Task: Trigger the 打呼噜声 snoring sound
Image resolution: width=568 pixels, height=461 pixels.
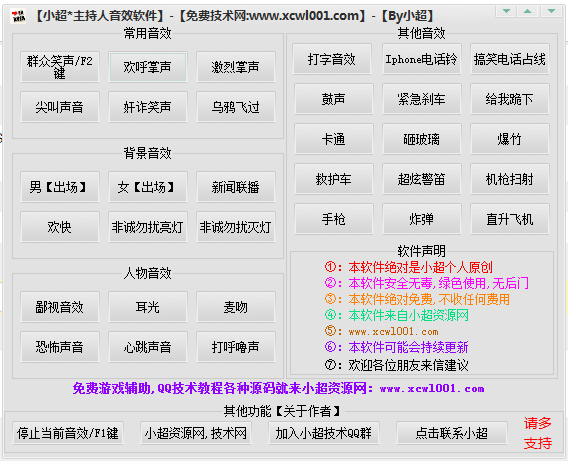Action: pyautogui.click(x=236, y=347)
